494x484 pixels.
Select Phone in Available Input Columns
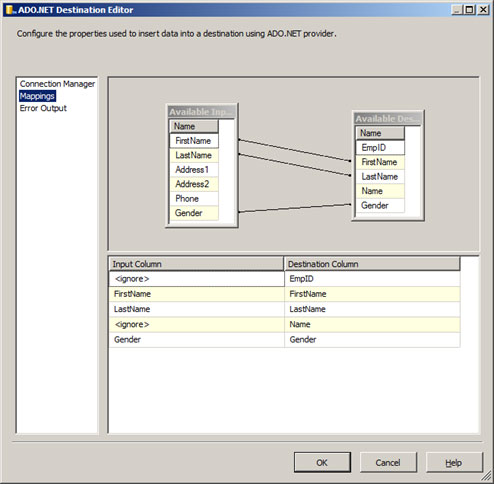click(x=194, y=199)
